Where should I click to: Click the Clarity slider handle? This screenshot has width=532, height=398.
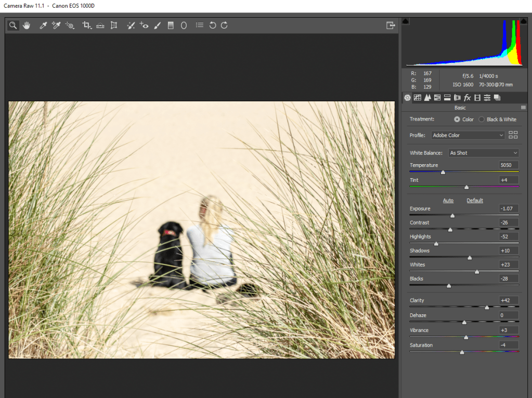(x=487, y=307)
